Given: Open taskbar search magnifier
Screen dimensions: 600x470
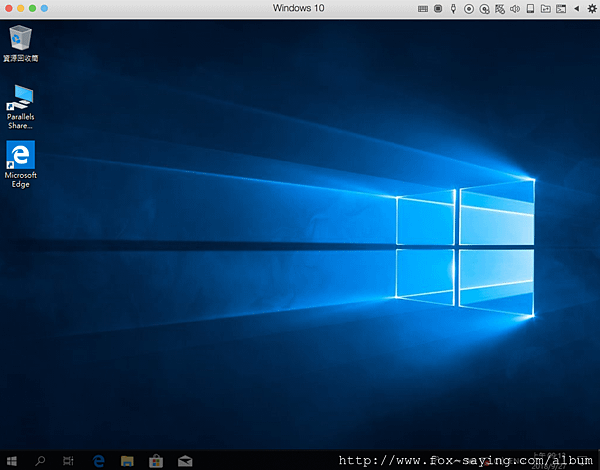Looking at the screenshot, I should click(x=40, y=461).
